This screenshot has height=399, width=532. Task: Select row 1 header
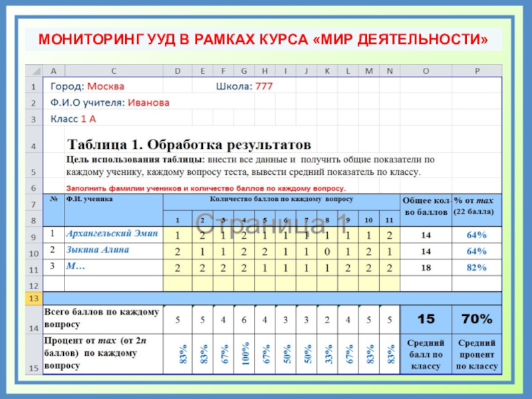pos(34,86)
